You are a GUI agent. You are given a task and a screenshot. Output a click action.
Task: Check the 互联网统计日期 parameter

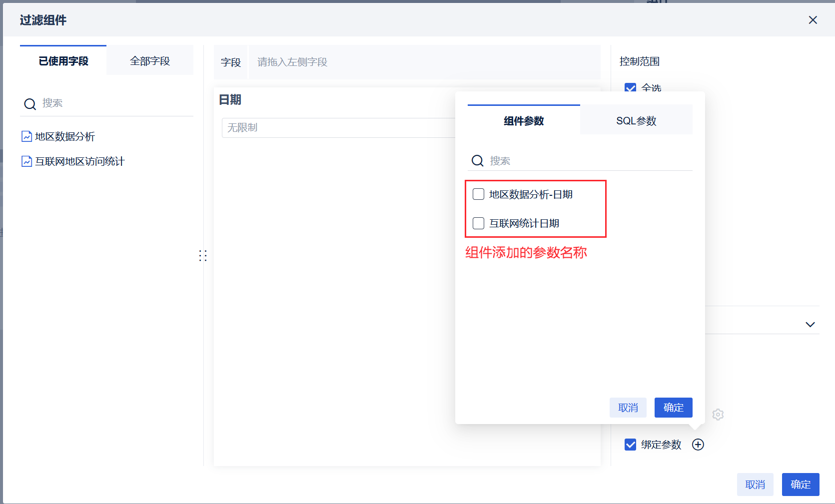tap(479, 223)
